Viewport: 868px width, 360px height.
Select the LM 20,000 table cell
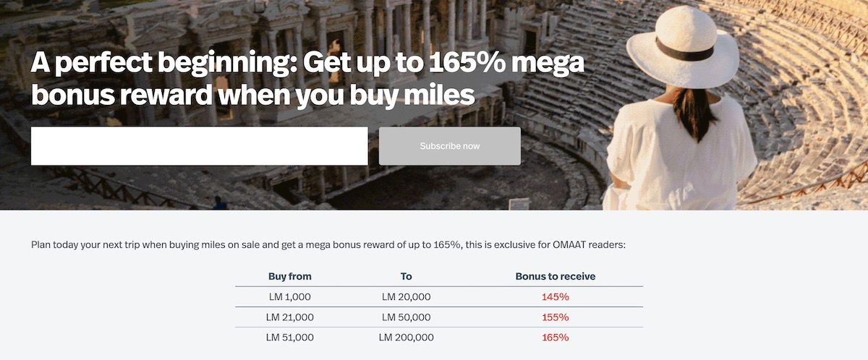tap(406, 296)
